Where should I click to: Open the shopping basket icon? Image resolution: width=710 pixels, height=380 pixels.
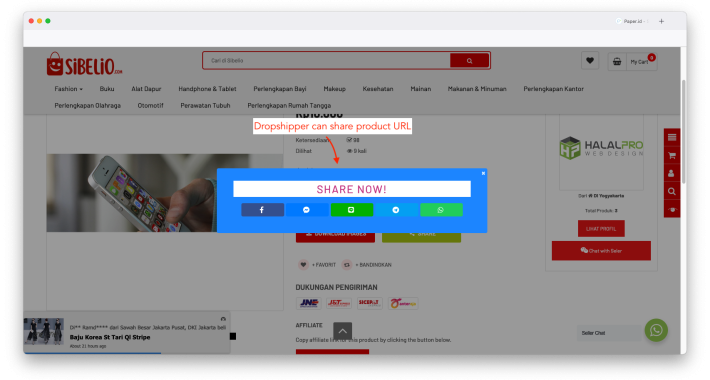(617, 62)
